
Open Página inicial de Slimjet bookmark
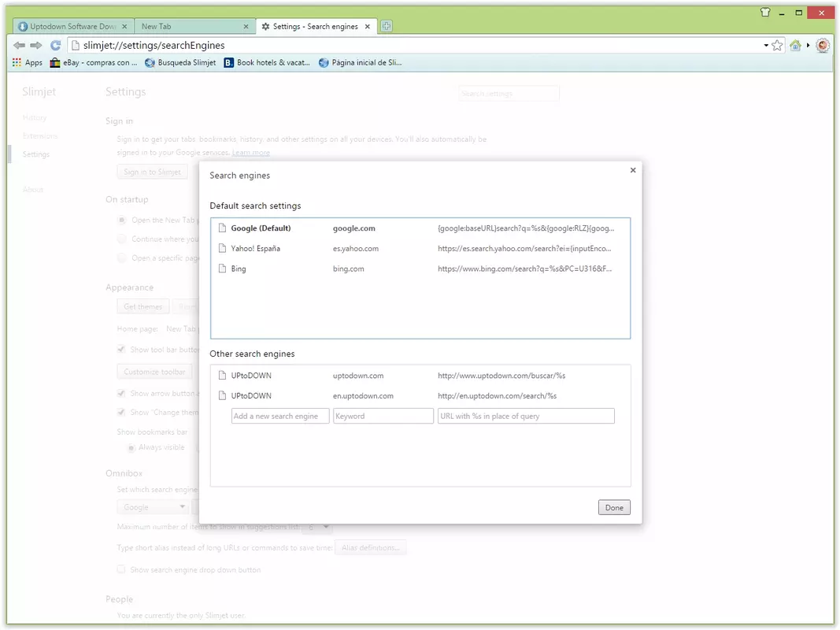(360, 63)
